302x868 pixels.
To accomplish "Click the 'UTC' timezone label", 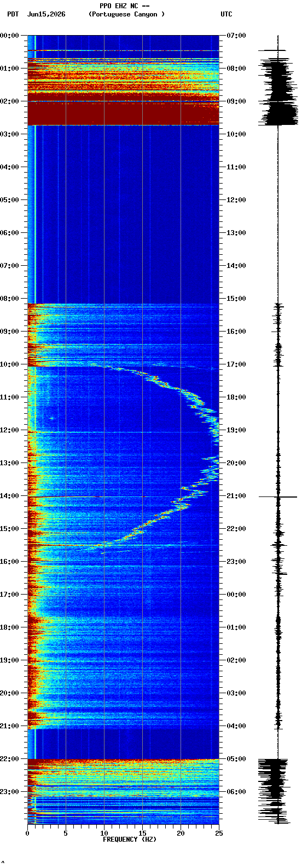I will click(x=226, y=14).
